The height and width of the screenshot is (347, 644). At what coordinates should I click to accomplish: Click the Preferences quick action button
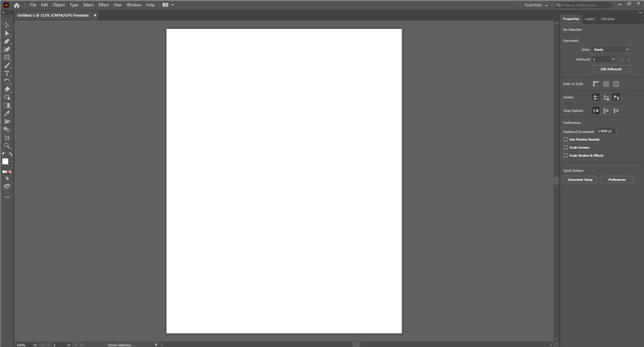[617, 180]
